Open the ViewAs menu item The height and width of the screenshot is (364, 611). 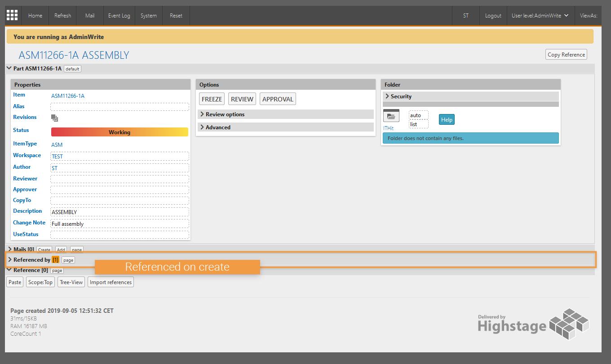(x=589, y=15)
